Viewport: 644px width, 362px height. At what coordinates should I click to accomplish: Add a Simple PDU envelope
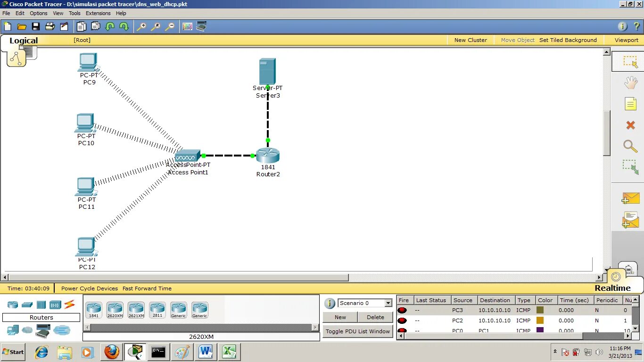pos(630,198)
